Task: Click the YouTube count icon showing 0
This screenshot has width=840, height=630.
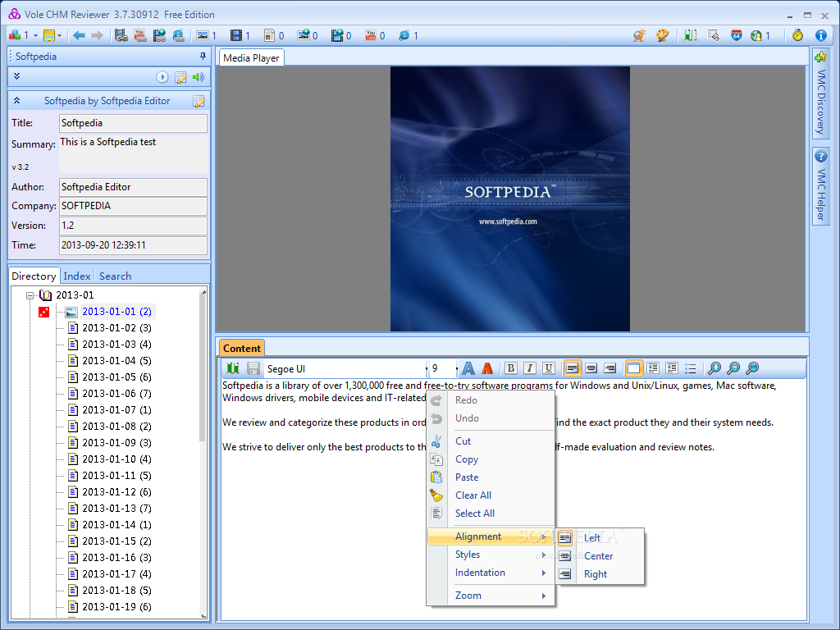Action: (371, 35)
